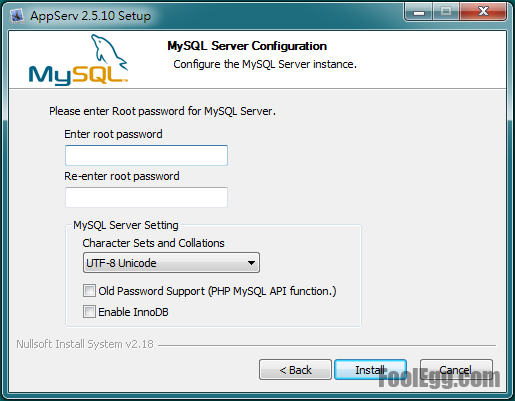Click the Enter root password field
Screen dimensions: 515x401
[x=146, y=155]
